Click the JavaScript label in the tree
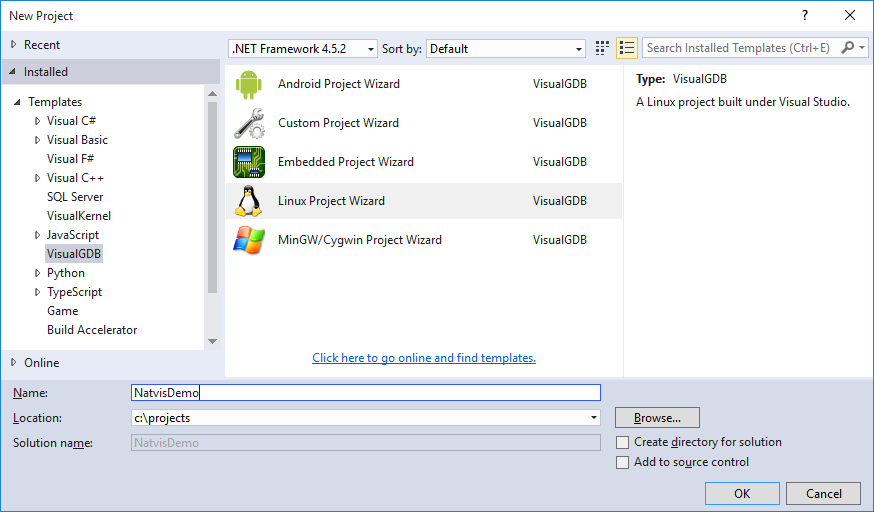Screen dimensions: 874x512 point(72,235)
